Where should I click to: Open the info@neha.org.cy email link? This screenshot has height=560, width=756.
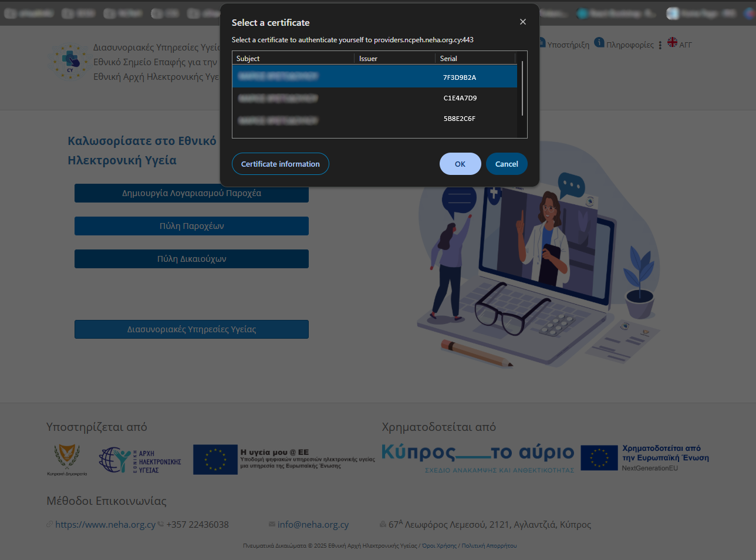point(313,524)
